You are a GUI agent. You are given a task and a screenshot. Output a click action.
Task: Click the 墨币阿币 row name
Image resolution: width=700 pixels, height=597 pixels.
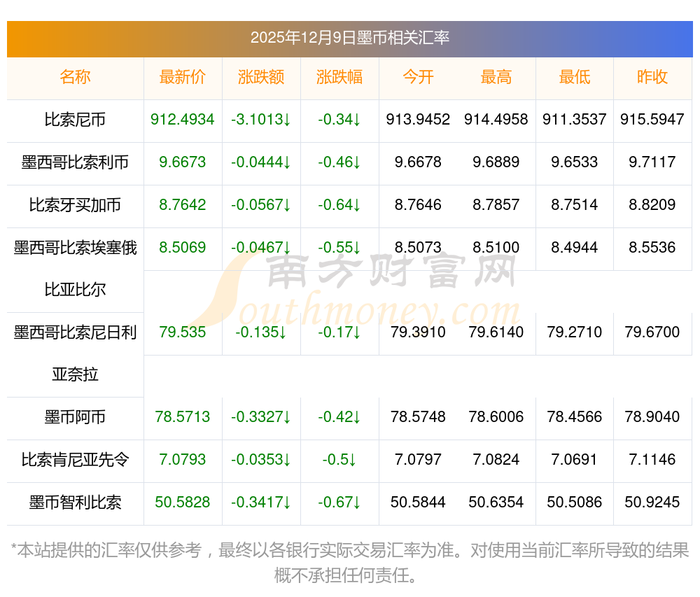pyautogui.click(x=75, y=417)
